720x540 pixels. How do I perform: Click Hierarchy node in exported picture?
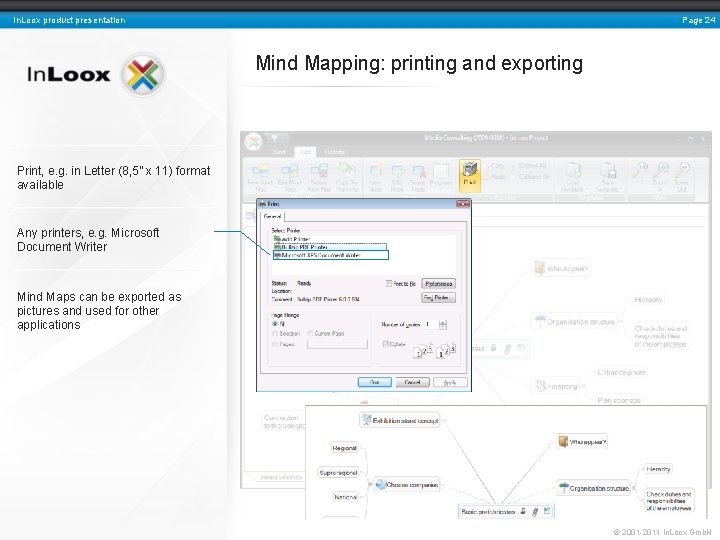tap(658, 469)
